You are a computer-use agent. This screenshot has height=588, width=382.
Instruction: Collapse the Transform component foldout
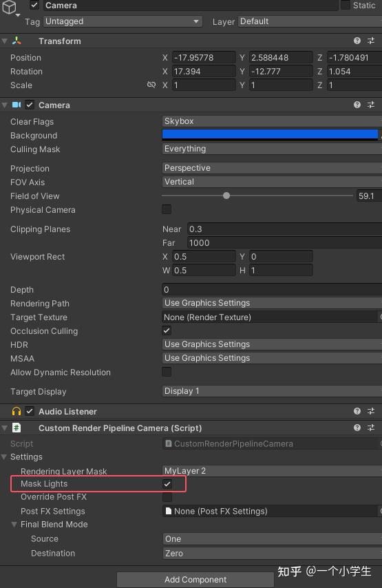[5, 41]
